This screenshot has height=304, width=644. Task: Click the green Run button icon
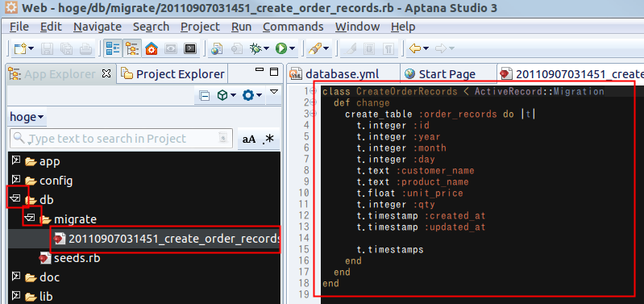281,49
